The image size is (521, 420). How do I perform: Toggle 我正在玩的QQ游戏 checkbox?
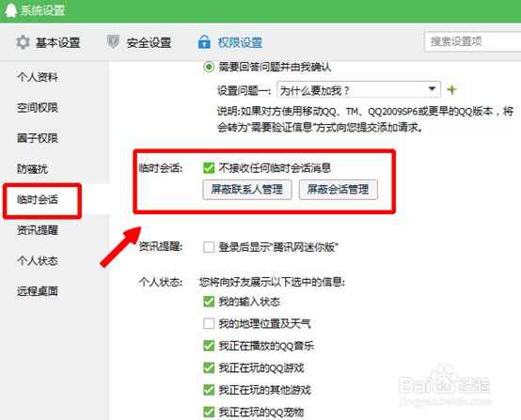point(209,368)
